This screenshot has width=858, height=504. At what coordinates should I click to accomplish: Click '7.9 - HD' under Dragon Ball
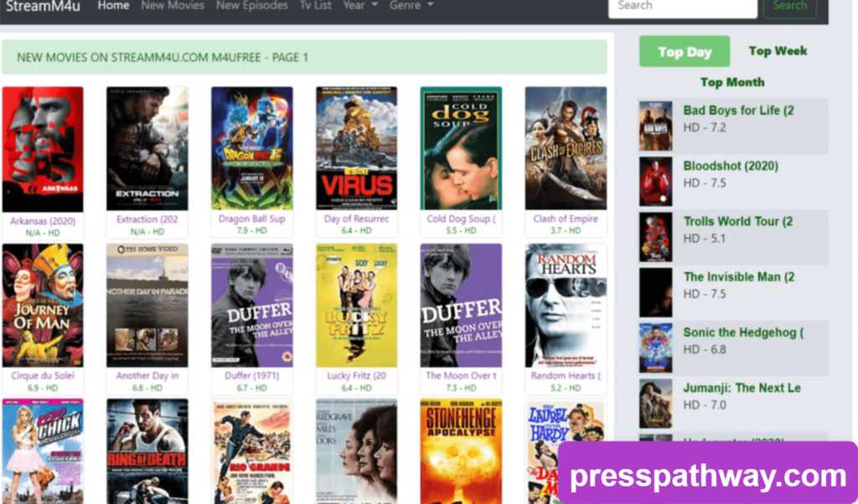(251, 231)
